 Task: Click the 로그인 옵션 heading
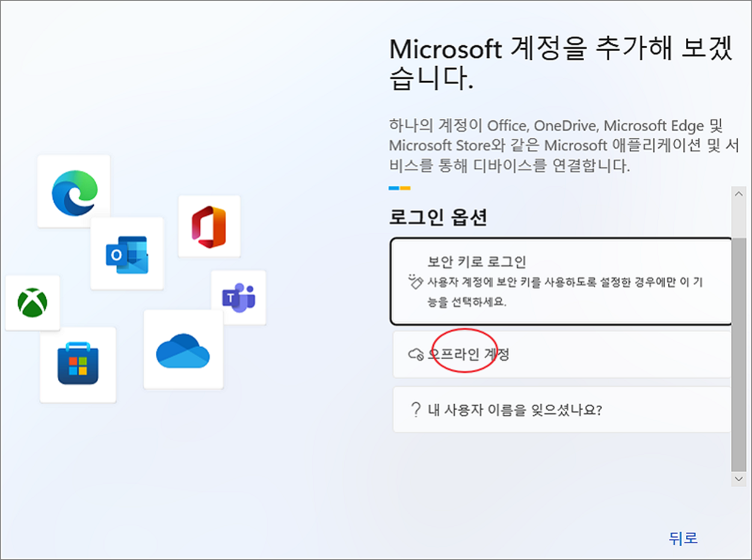(x=438, y=218)
